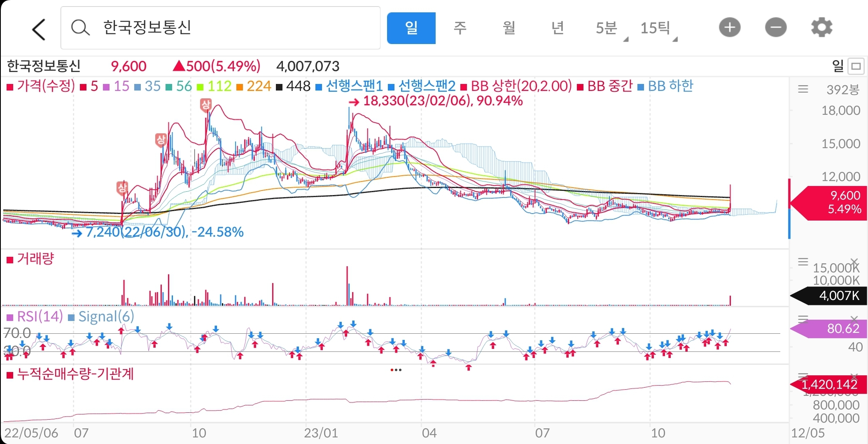Screen dimensions: 868x444
Task: Toggle the 선행스팬1 legend entry
Action: point(349,86)
